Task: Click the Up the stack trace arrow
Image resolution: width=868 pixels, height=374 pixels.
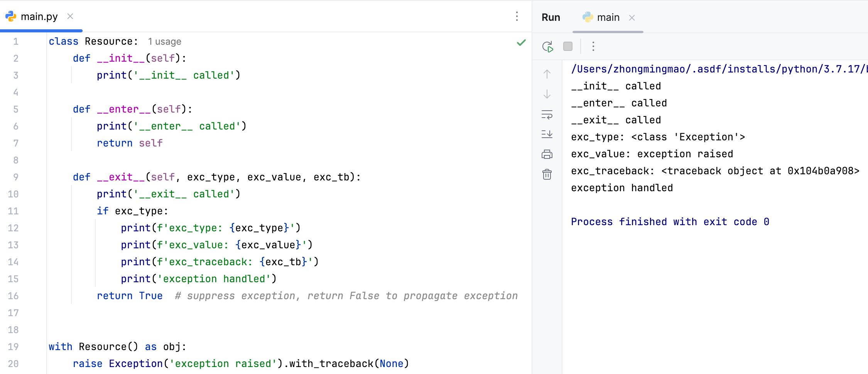Action: (547, 74)
